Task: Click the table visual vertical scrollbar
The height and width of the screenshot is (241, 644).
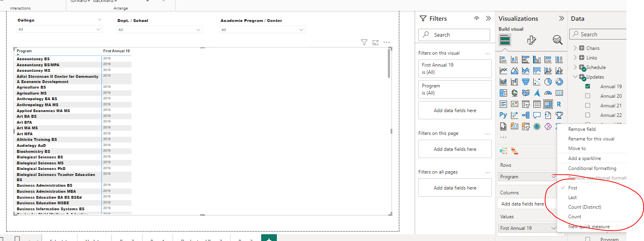Action: 389,63
